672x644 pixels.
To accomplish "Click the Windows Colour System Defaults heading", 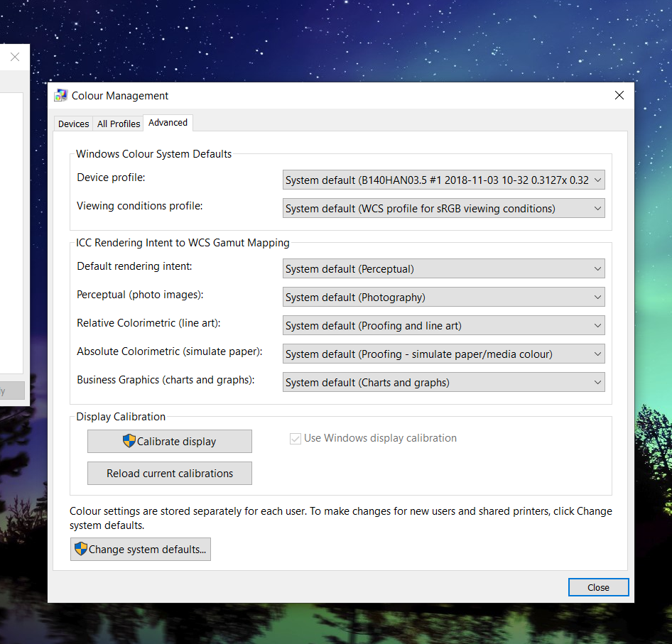I will [x=154, y=154].
